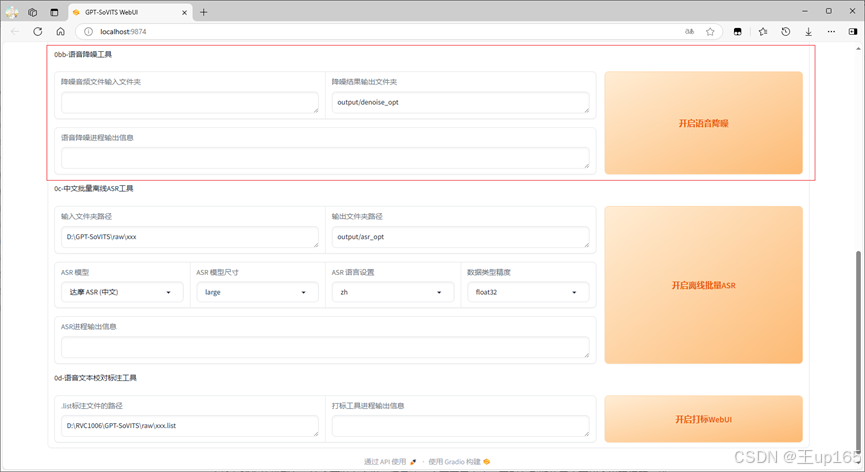Open the 使用 Gradio 构建 link
The height and width of the screenshot is (472, 865).
tap(459, 462)
